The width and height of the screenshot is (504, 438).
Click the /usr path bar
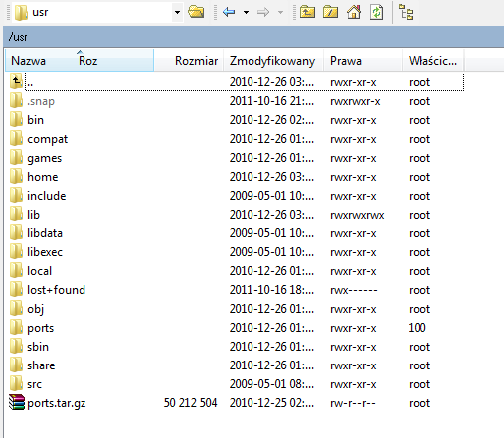click(253, 37)
